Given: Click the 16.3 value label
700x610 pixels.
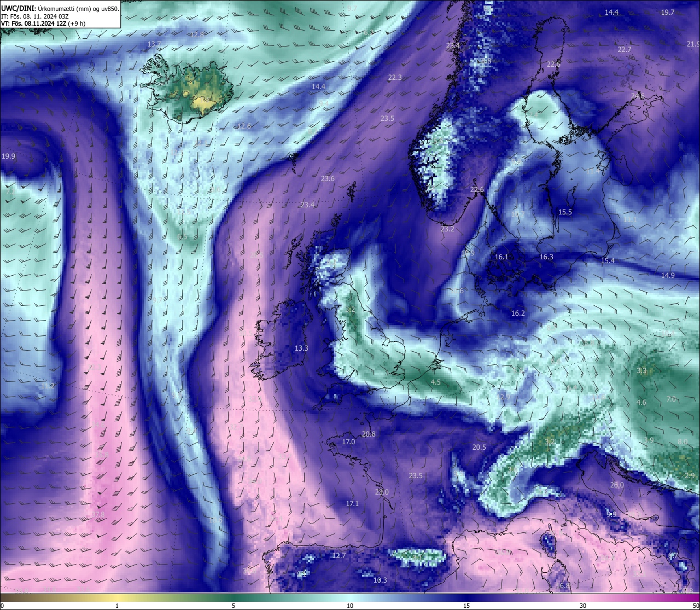Looking at the screenshot, I should pyautogui.click(x=546, y=257).
